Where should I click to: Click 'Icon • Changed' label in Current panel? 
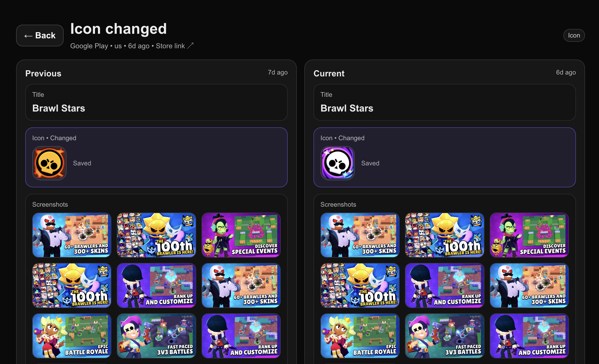coord(342,138)
